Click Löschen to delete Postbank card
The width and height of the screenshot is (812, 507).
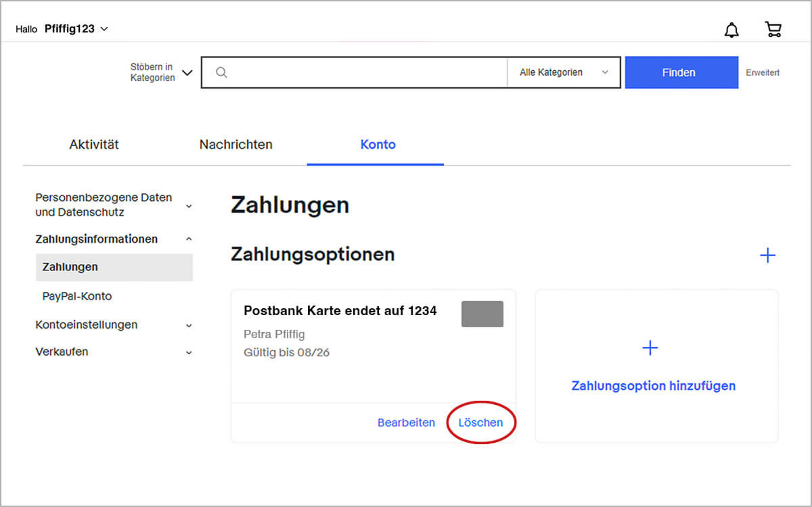[x=481, y=422]
